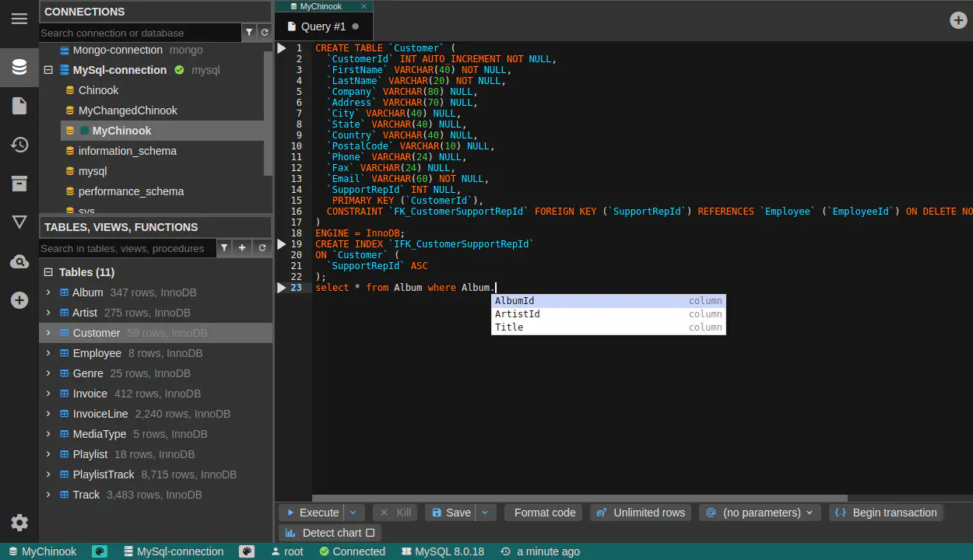Open the (no parameters) dropdown
Image resolution: width=973 pixels, height=560 pixels.
(759, 513)
